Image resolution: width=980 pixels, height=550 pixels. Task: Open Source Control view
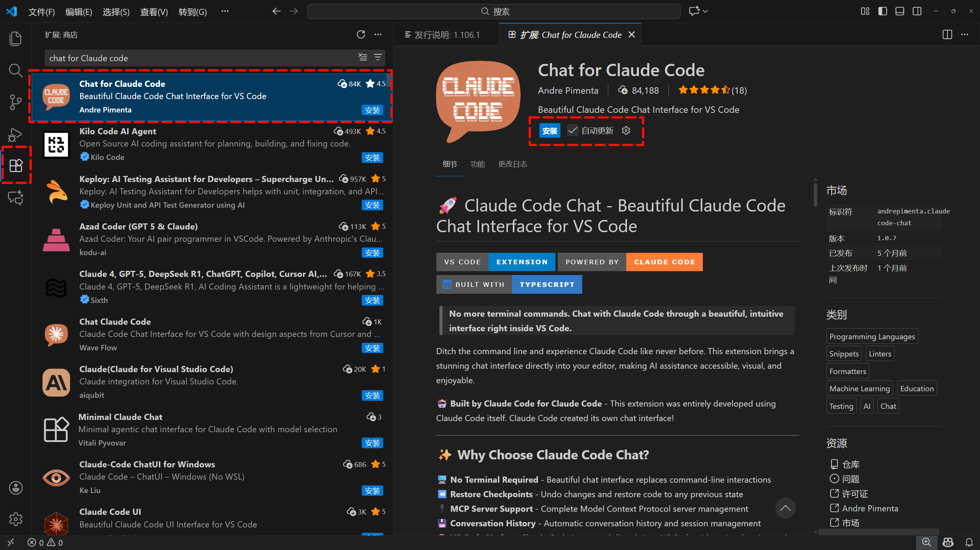(15, 102)
